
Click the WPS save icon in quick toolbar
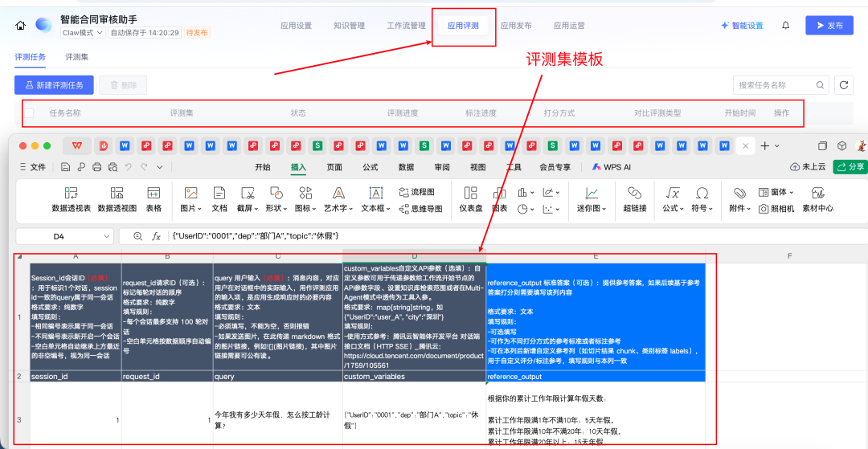[66, 167]
